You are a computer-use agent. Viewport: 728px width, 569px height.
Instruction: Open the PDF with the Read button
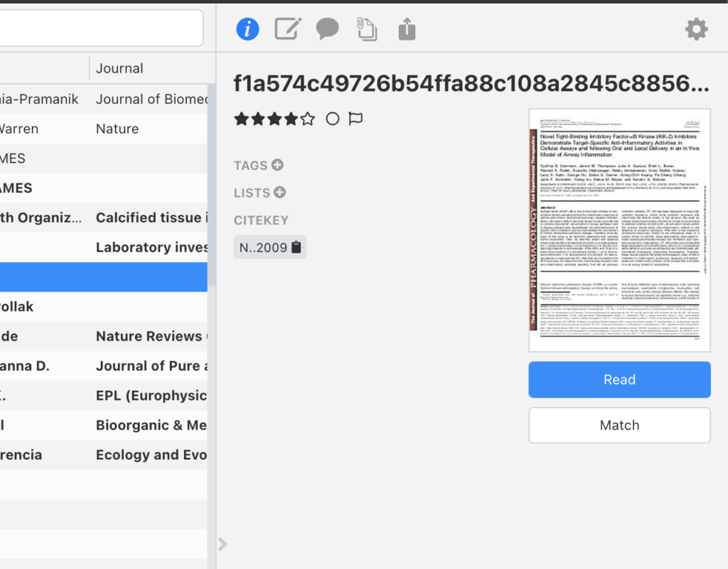[619, 379]
